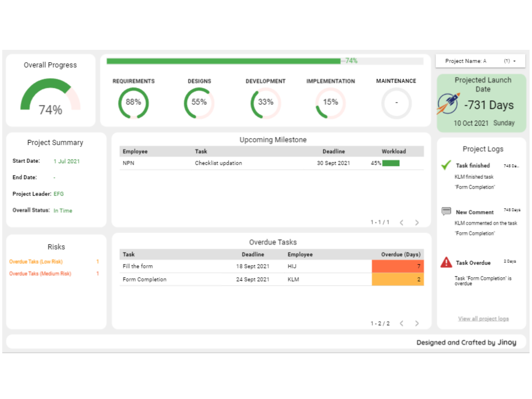Sort by Deadline column in Upcoming Milestone
Image resolution: width=532 pixels, height=399 pixels.
coord(334,151)
